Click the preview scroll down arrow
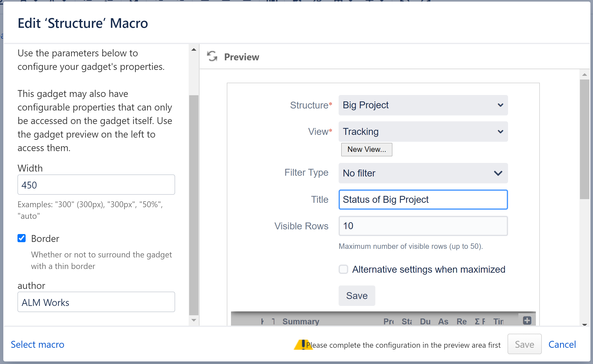593x364 pixels. (585, 325)
